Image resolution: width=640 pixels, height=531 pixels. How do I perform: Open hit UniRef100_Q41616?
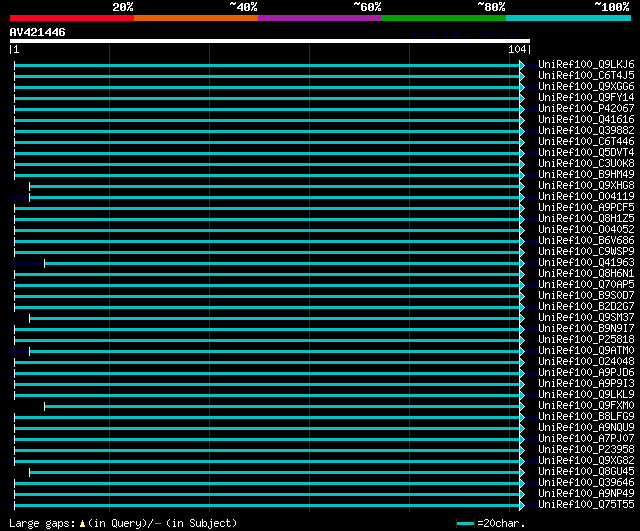586,120
